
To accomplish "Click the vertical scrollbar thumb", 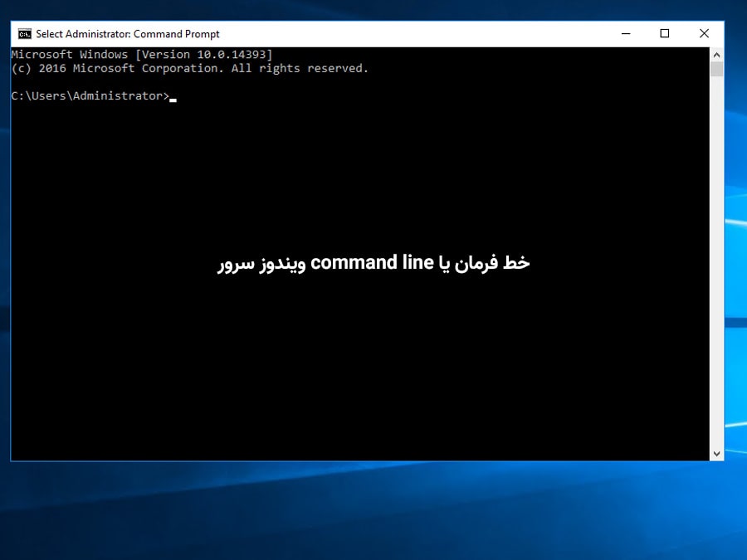I will click(716, 69).
